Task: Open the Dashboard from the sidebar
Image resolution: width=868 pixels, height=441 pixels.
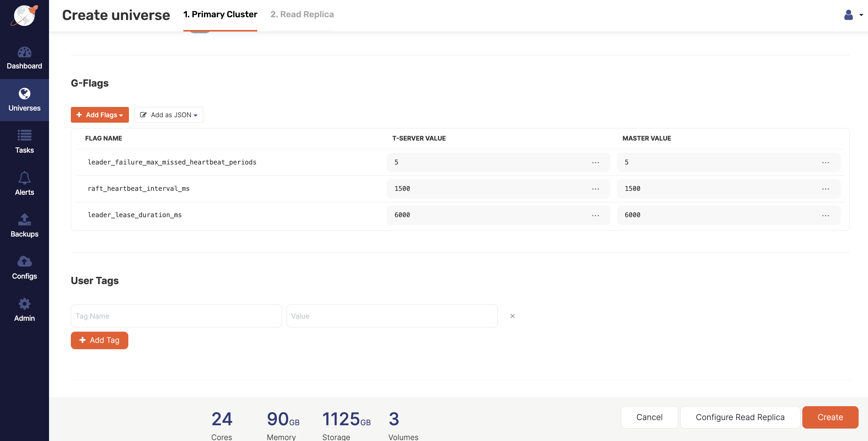Action: (24, 58)
